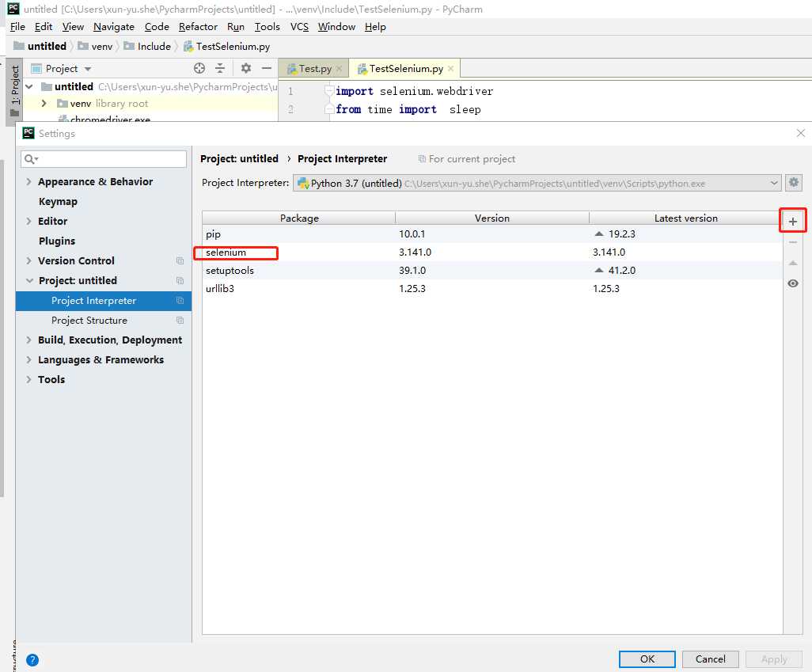Open the Navigate menu
Viewport: 812px width, 672px height.
coord(113,26)
